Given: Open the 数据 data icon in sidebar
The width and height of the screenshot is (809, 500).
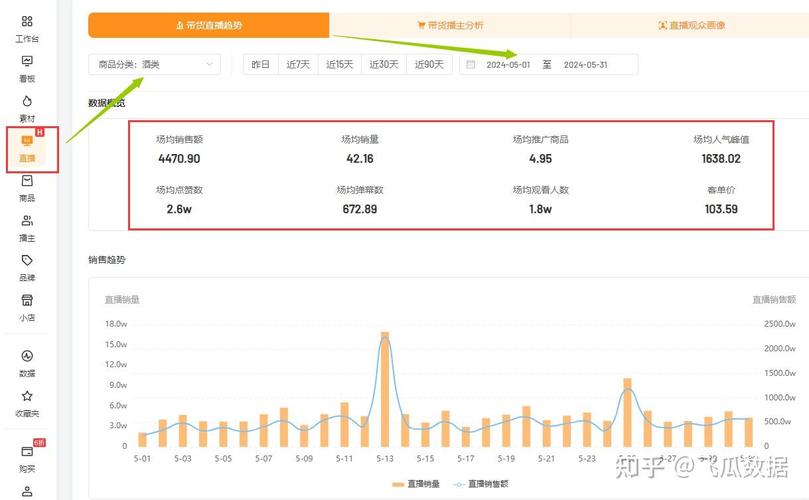Looking at the screenshot, I should (27, 356).
